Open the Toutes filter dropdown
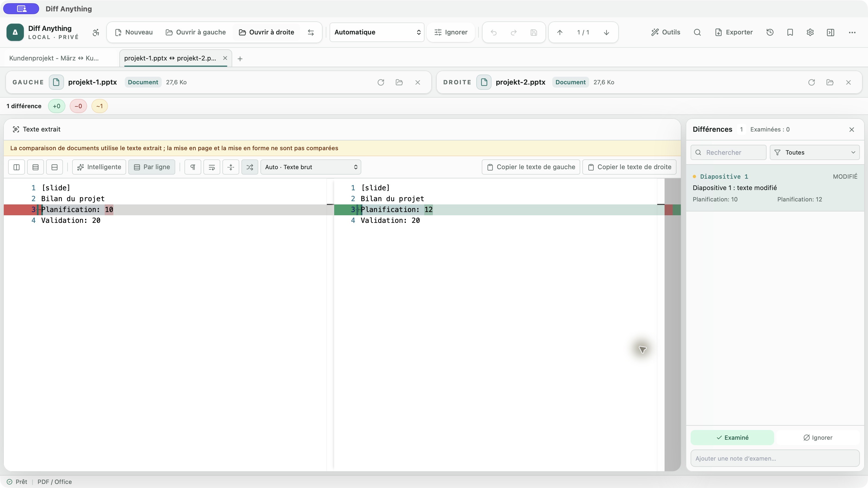868x488 pixels. point(814,153)
